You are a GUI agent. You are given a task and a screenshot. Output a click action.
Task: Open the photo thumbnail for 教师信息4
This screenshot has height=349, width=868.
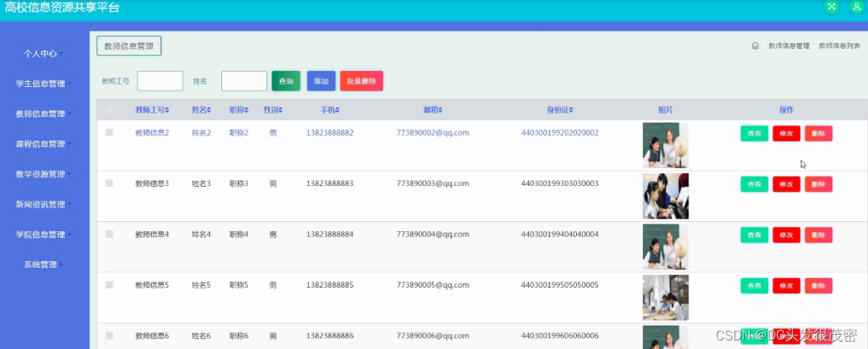point(665,246)
